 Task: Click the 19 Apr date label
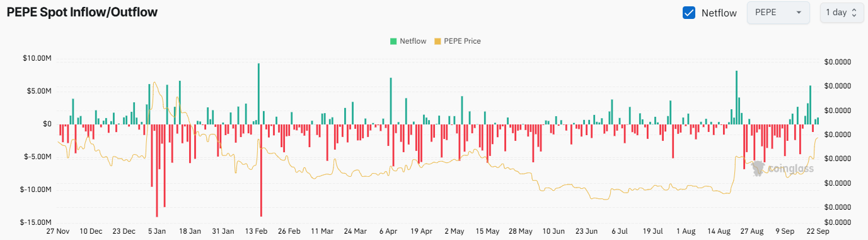click(x=421, y=231)
